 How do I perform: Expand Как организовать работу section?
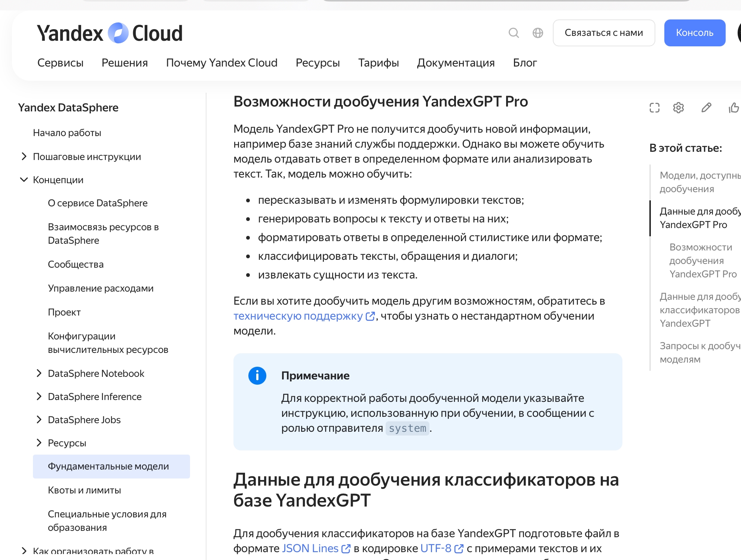click(x=24, y=550)
